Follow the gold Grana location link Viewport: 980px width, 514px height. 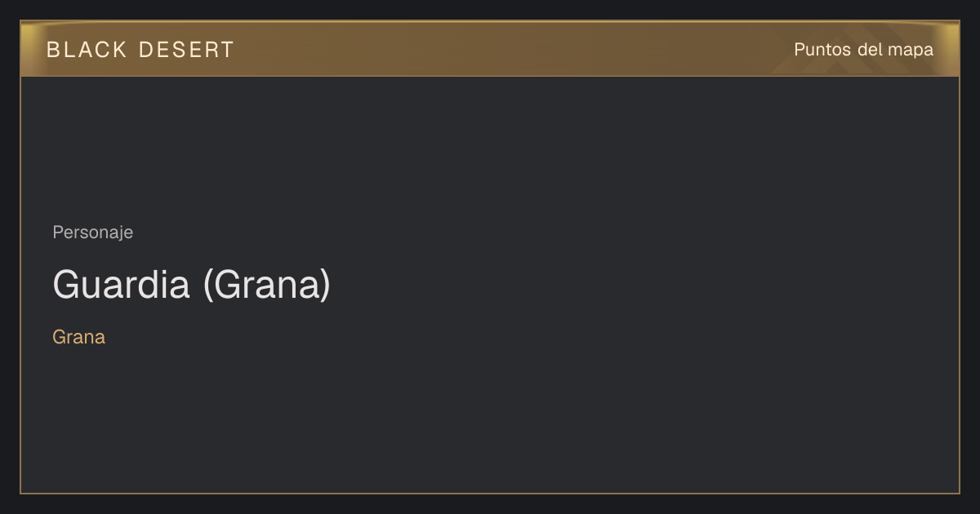coord(78,337)
